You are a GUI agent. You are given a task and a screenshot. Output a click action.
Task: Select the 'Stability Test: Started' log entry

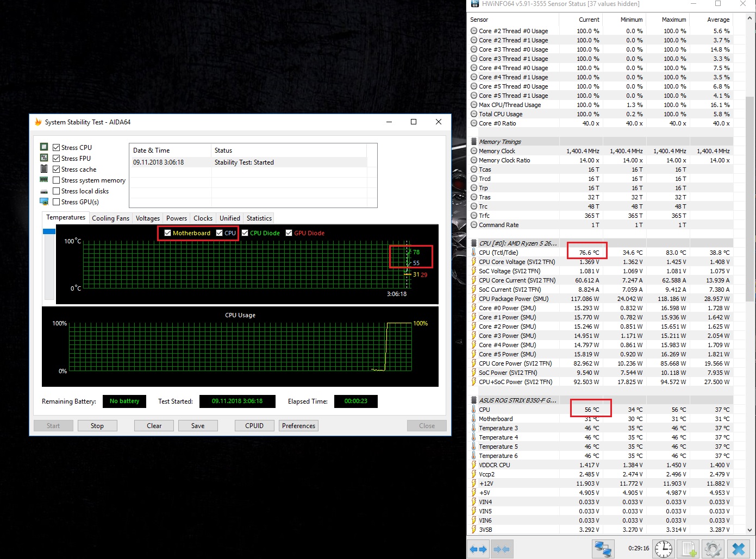248,162
